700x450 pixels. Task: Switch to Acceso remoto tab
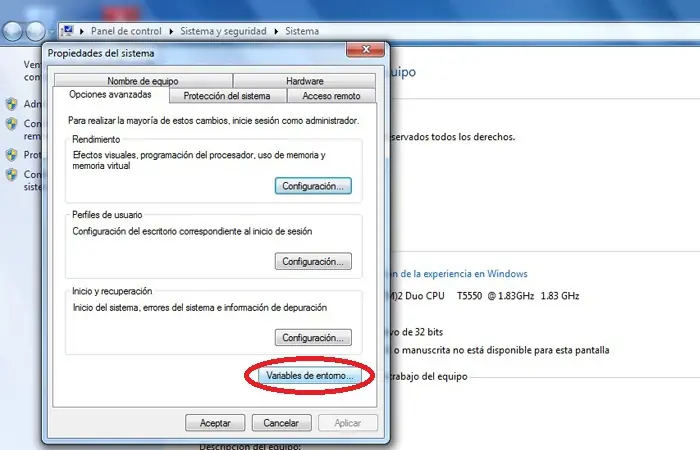click(331, 96)
